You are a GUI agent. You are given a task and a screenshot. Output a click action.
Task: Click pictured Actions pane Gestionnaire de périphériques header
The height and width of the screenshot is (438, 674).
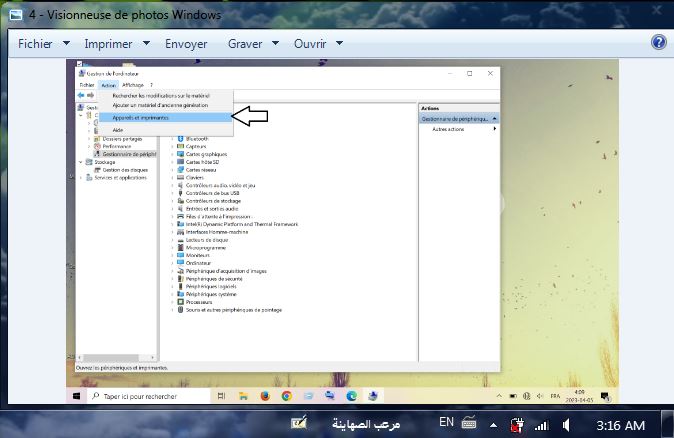[459, 119]
